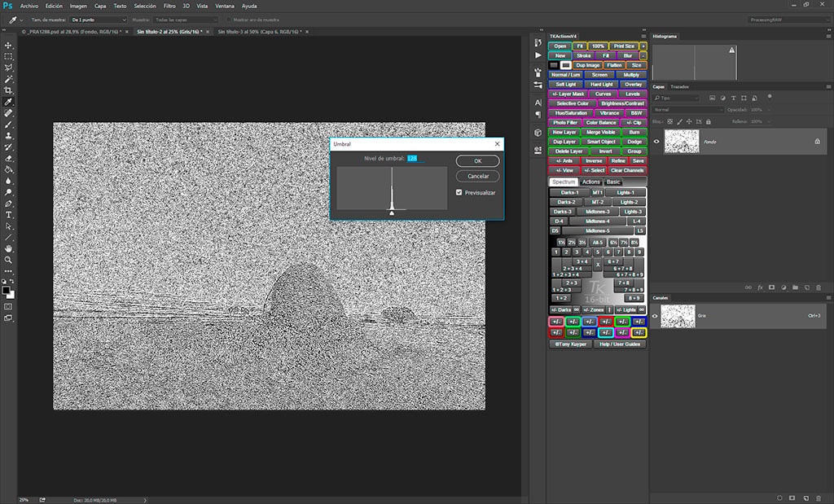Switch to the Trazados tab
The height and width of the screenshot is (504, 834).
point(679,86)
